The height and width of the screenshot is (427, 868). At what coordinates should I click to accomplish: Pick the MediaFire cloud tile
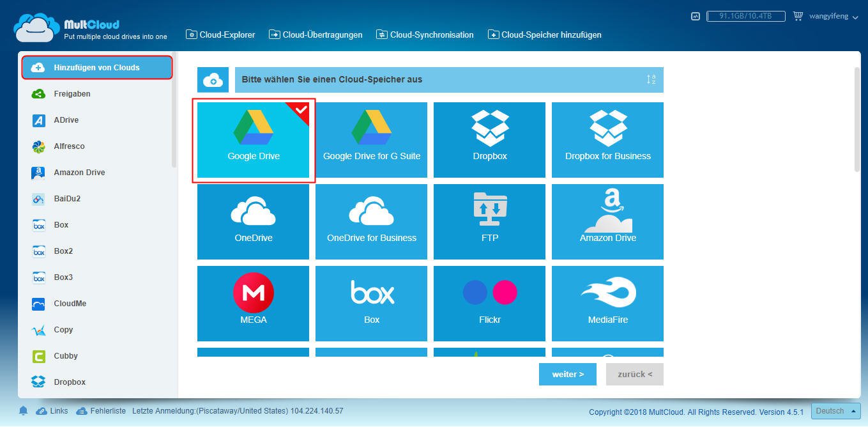[x=607, y=303]
